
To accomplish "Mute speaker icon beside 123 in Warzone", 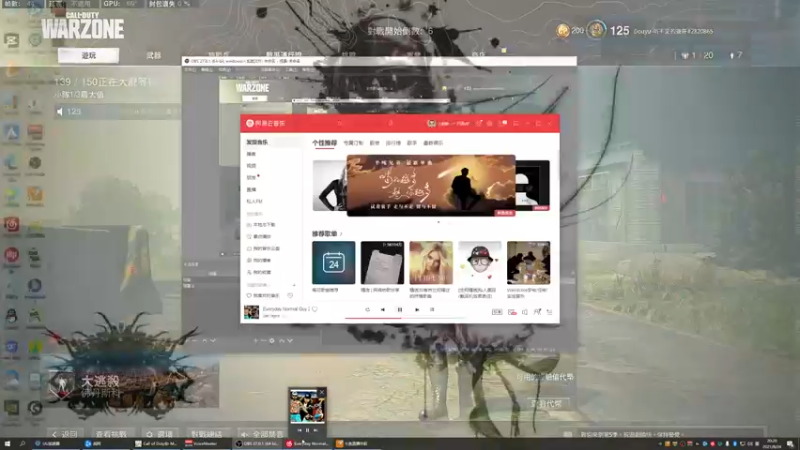I will point(60,111).
